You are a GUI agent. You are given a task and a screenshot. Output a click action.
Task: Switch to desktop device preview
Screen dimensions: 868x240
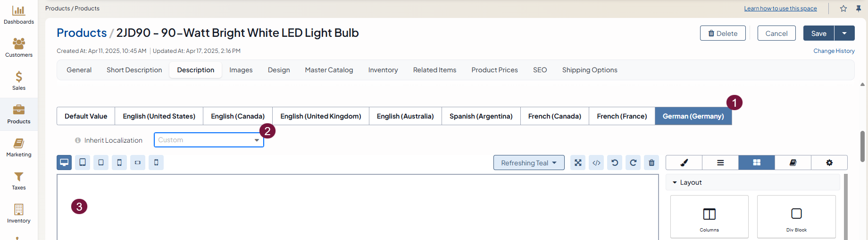[64, 163]
